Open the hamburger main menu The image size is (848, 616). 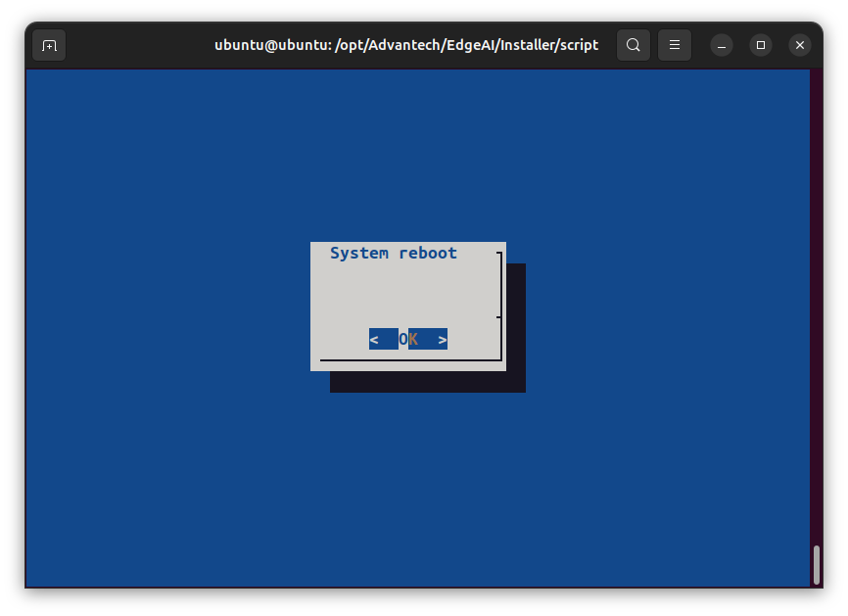(x=675, y=45)
